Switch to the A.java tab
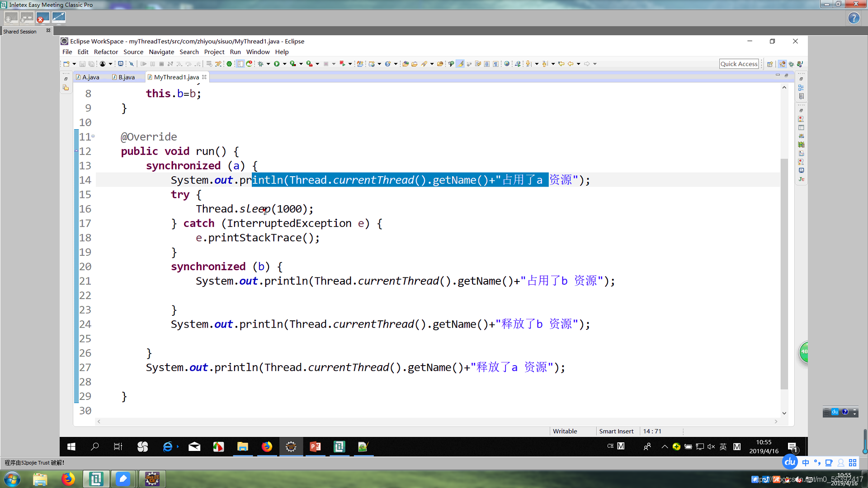868x488 pixels. 88,77
